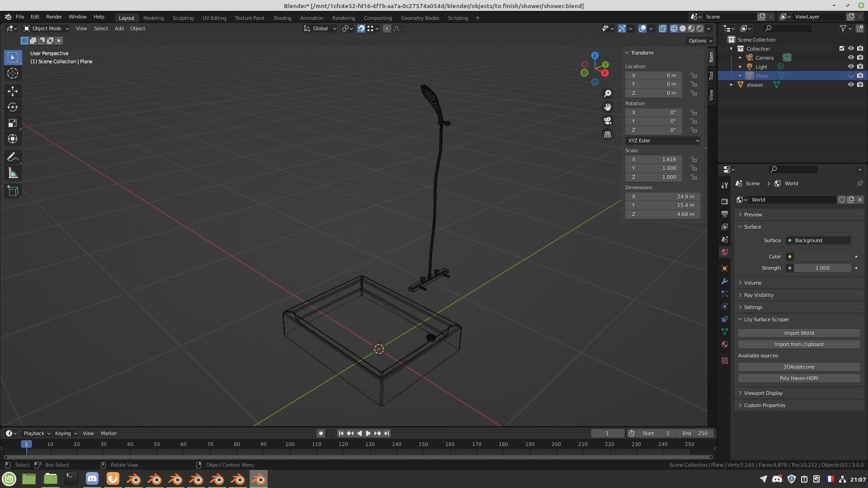The width and height of the screenshot is (868, 488).
Task: Activate the Rotate tool
Action: click(13, 107)
